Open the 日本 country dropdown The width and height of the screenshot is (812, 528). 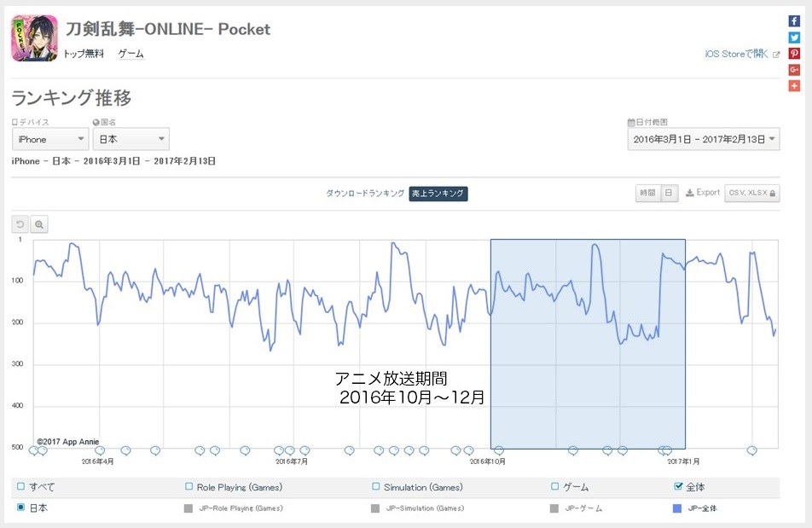click(131, 139)
